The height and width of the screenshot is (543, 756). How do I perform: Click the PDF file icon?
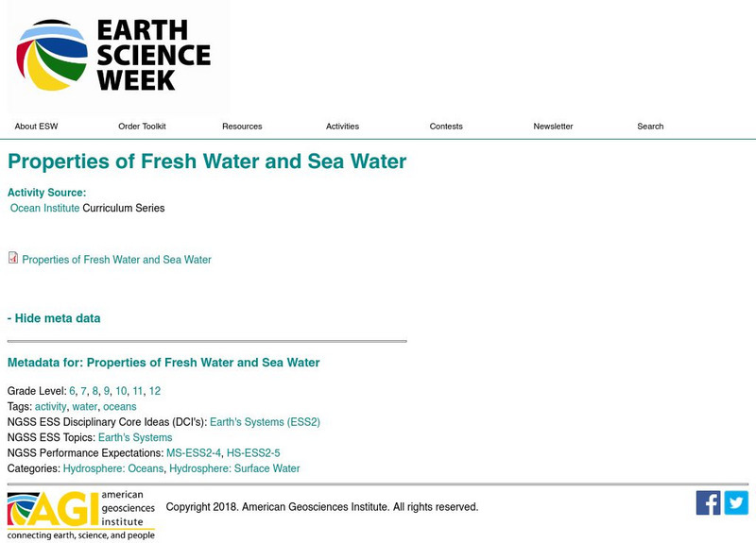point(13,258)
